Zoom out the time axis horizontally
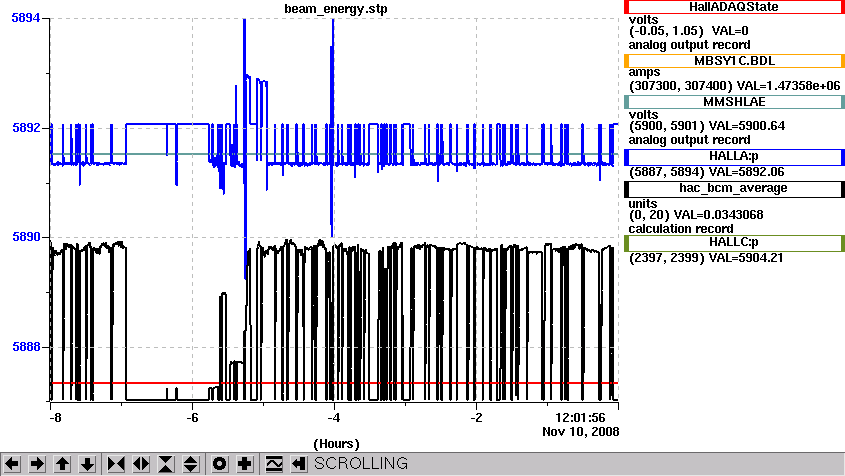845x476 pixels. [x=141, y=464]
